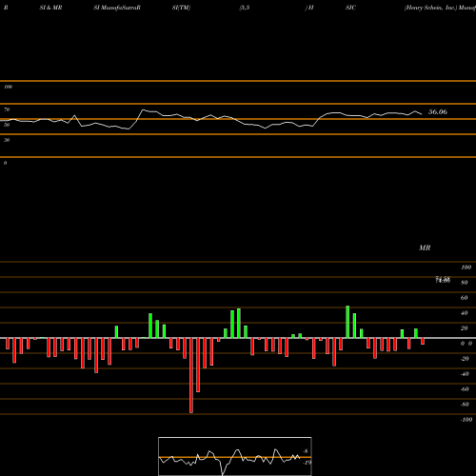Click the 'MR' panel label
Image resolution: width=476 pixels, height=476 pixels.
pos(425,248)
